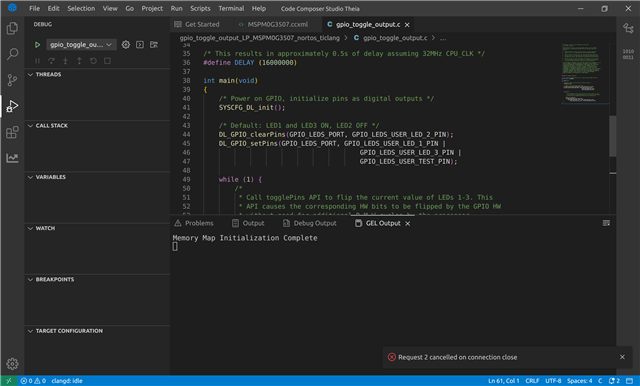The height and width of the screenshot is (386, 640).
Task: Click the breadcrumb ellipsis
Action: (443, 38)
